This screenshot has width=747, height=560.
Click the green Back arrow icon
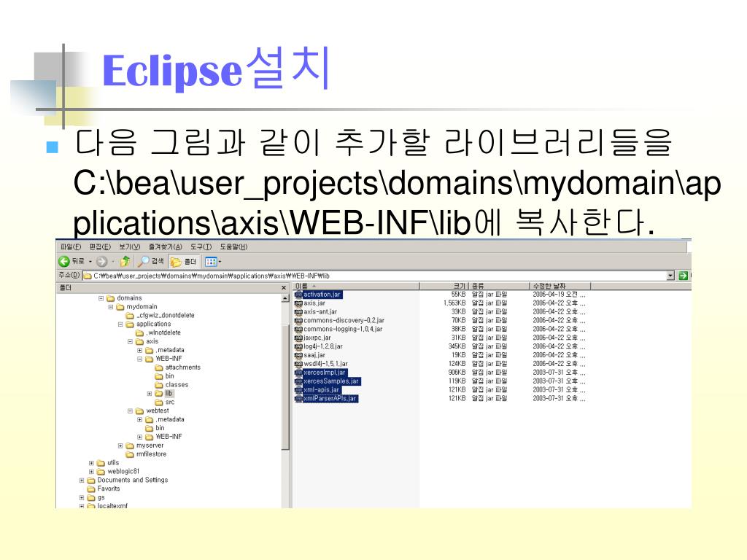click(64, 262)
